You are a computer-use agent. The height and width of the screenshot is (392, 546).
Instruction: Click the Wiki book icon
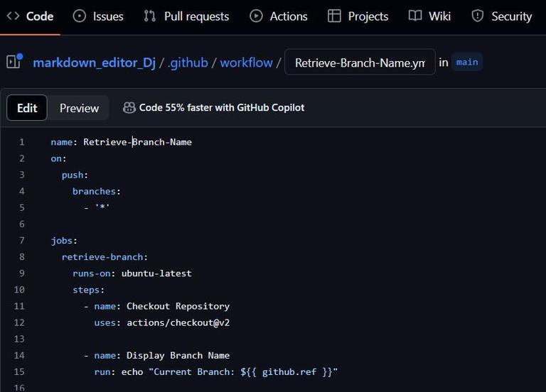click(415, 16)
